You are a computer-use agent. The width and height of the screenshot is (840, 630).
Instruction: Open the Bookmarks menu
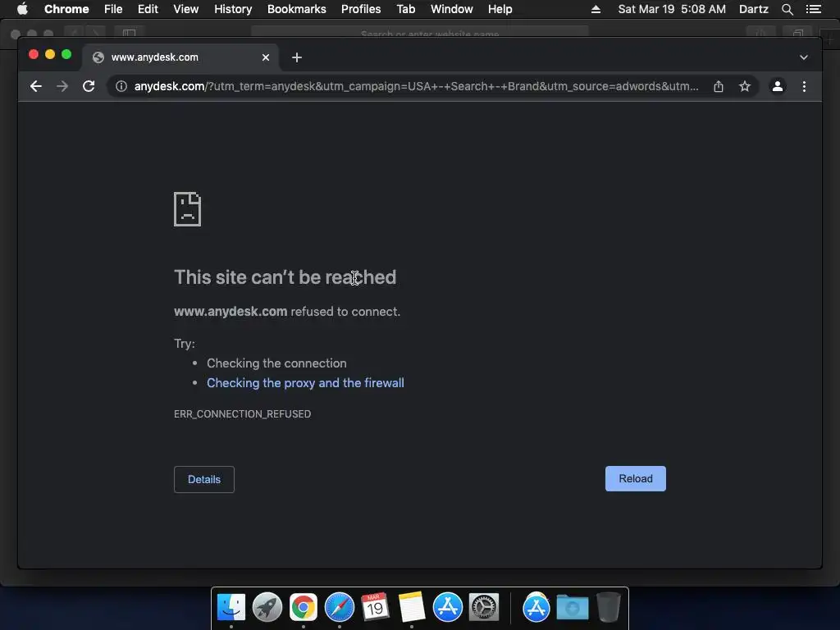click(297, 9)
